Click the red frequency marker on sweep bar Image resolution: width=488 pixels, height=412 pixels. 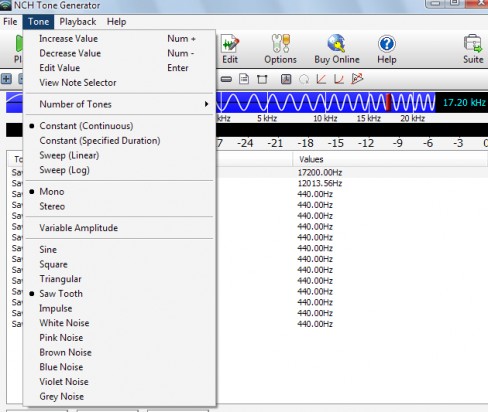coord(388,102)
